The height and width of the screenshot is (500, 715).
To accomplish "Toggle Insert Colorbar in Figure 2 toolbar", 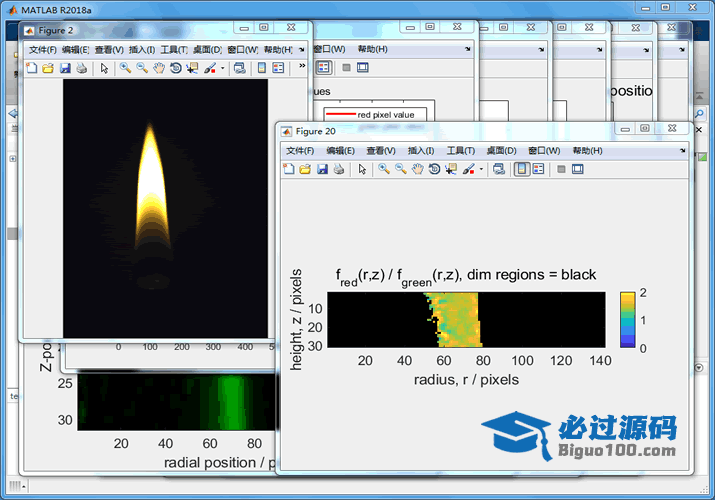I will [262, 68].
